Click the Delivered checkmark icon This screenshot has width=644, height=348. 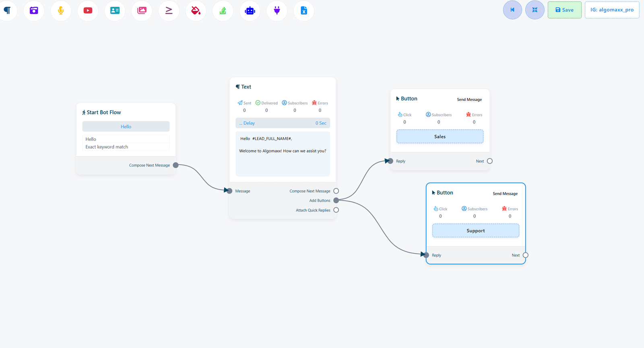258,103
